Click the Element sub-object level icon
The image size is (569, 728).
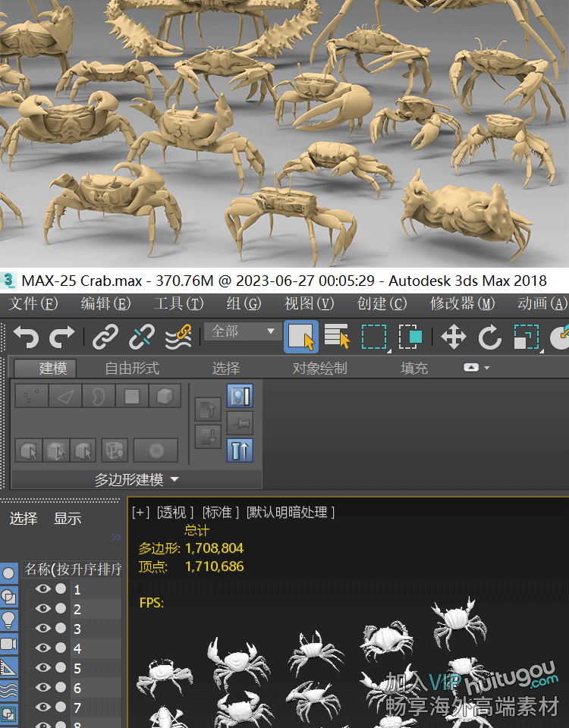(x=165, y=396)
